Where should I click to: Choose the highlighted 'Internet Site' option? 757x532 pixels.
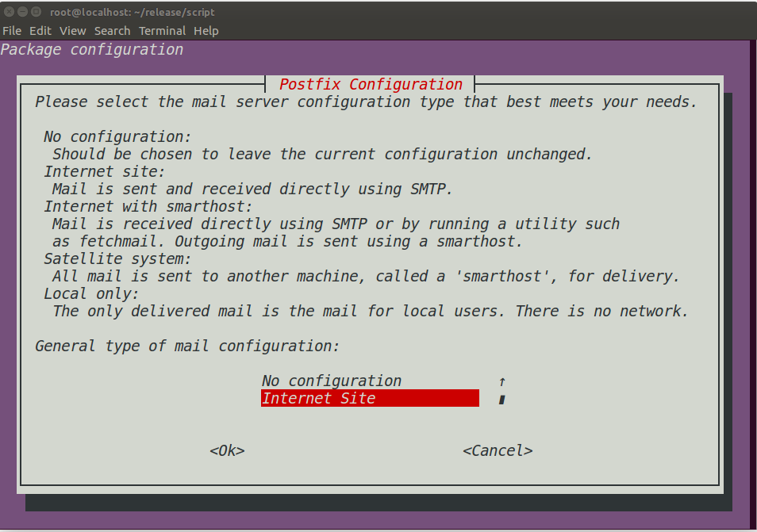point(370,398)
